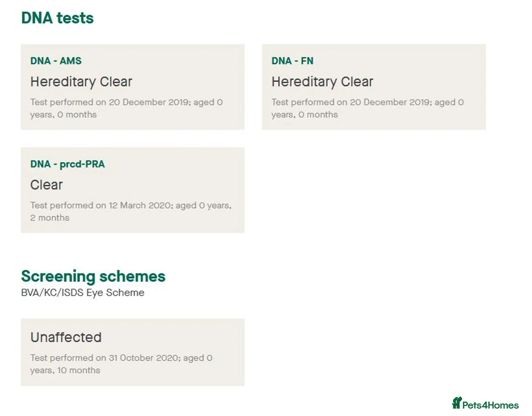Select the BVA/KC/ISDS Eye Scheme subtitle
532x416 pixels.
[83, 293]
